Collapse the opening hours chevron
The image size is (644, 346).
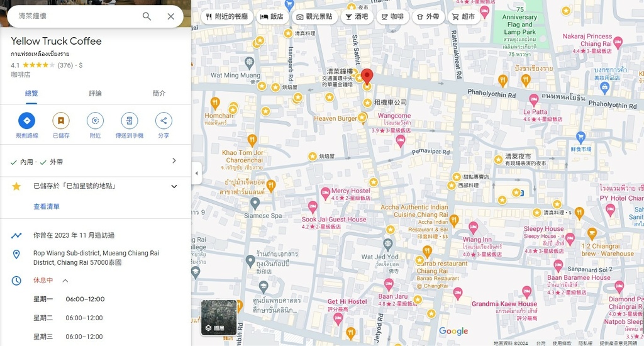[65, 281]
